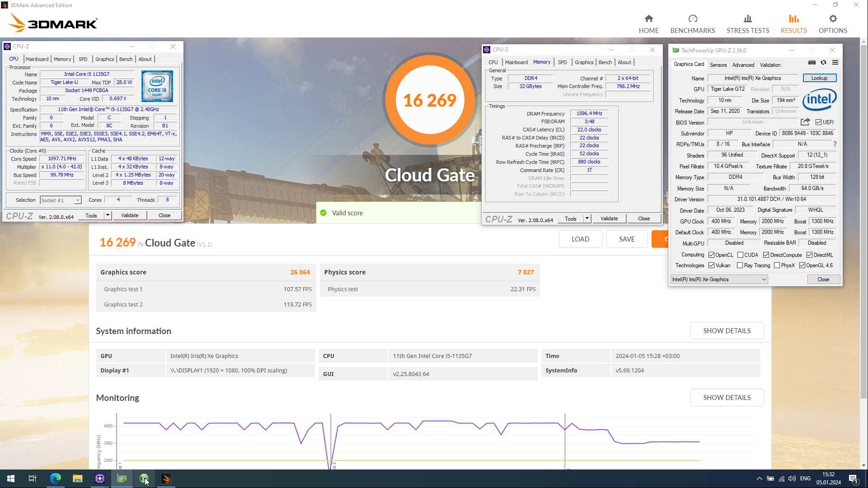Refresh GPU-Z readings
The height and width of the screenshot is (488, 868).
coord(823,63)
